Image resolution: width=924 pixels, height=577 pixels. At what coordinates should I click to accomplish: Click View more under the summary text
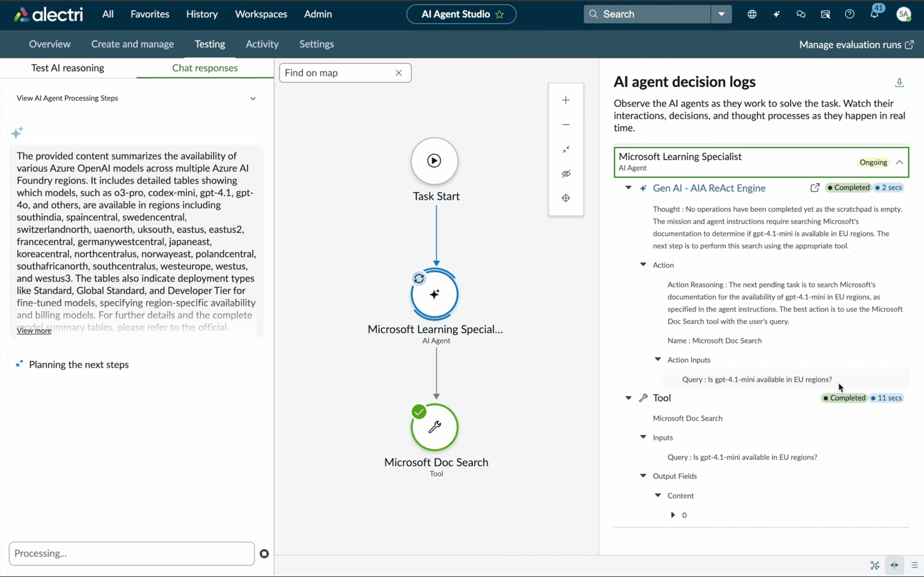click(x=33, y=331)
